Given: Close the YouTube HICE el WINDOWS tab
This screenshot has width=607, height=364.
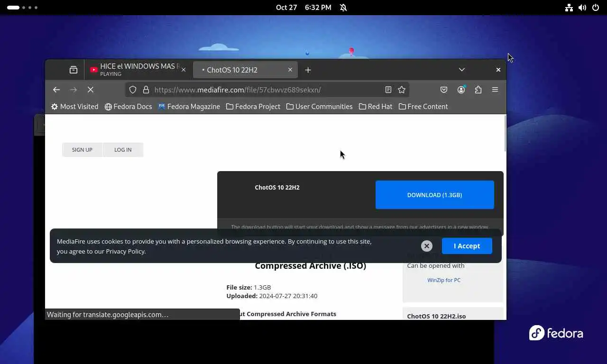Looking at the screenshot, I should pyautogui.click(x=184, y=70).
